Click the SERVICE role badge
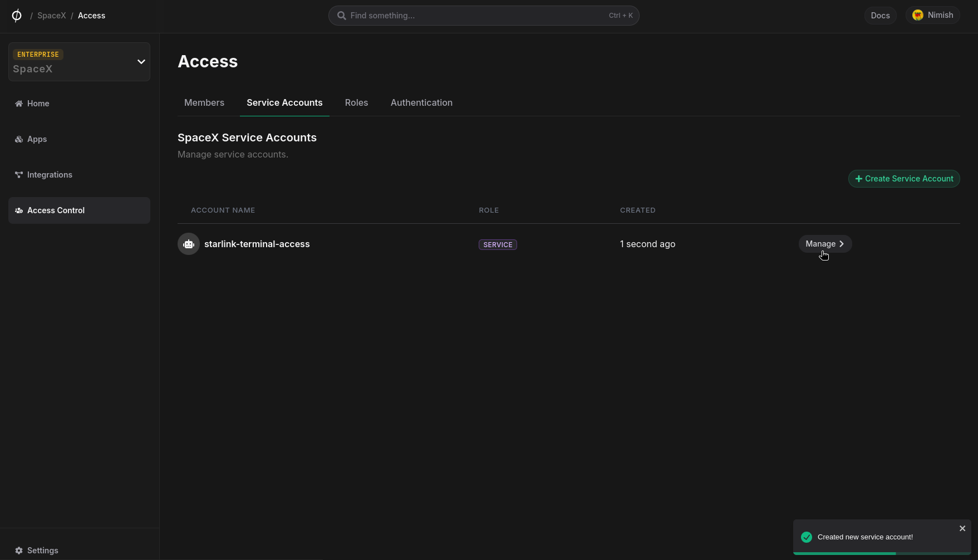This screenshot has height=560, width=978. click(x=498, y=244)
